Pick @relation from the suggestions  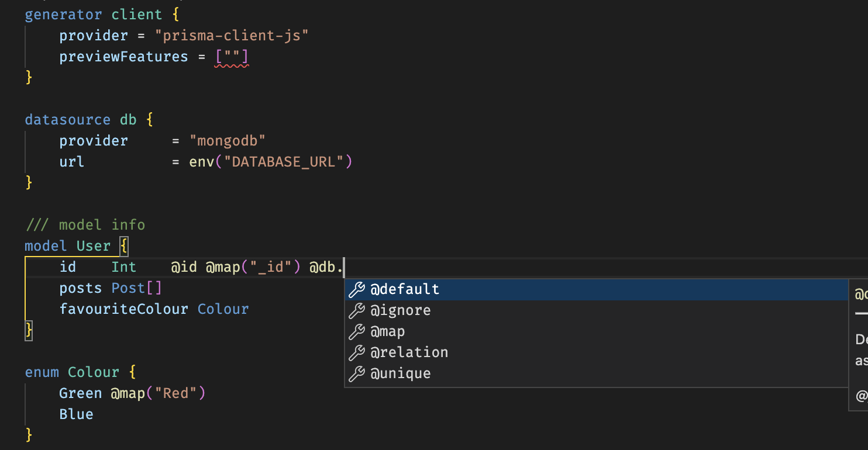pos(409,352)
